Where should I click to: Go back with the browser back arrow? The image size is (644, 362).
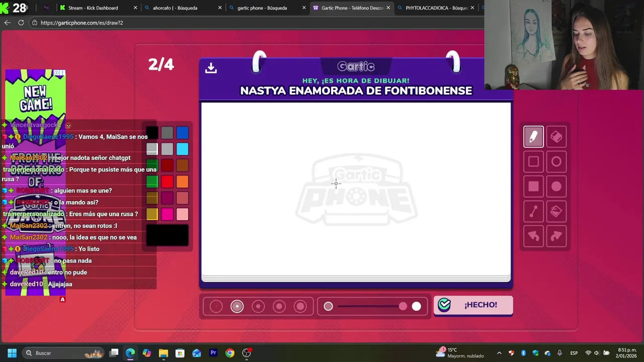coord(7,23)
